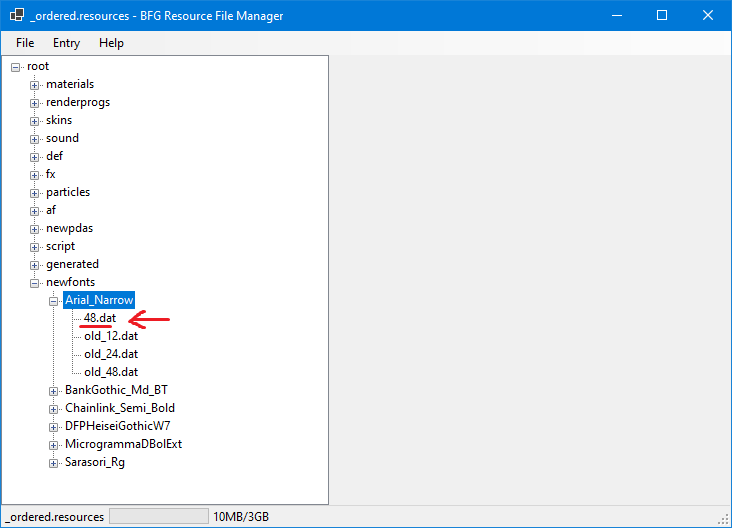
Task: Select the script tree label
Action: (x=60, y=246)
